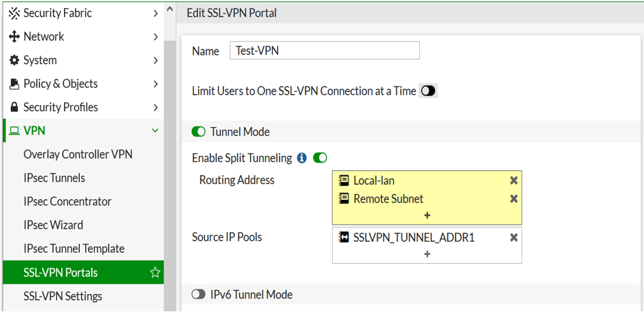Click the Network move-arrows icon

[14, 36]
